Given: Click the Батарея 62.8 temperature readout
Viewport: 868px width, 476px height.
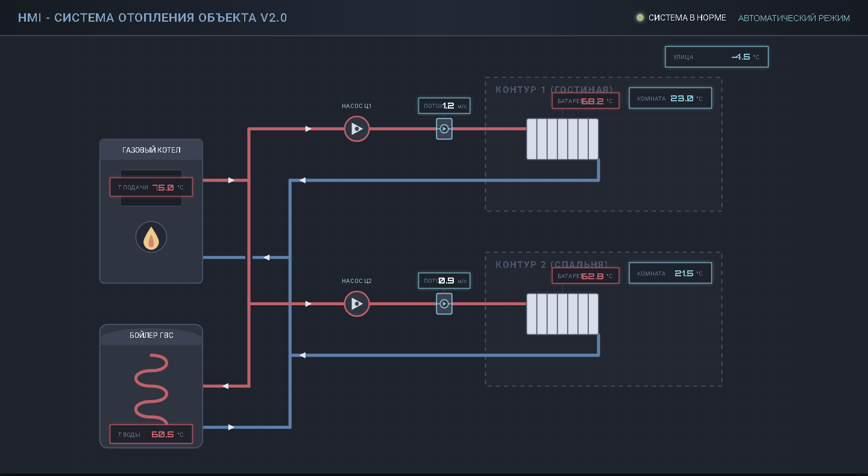Looking at the screenshot, I should coord(585,276).
